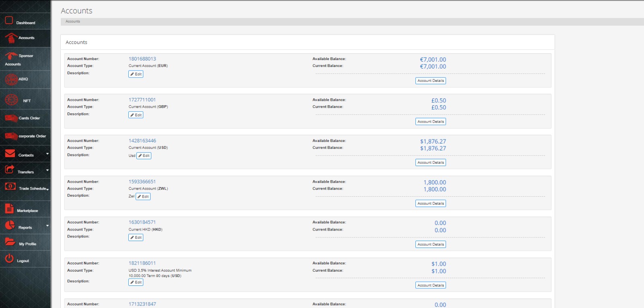Click Account Details for ZWL account
The height and width of the screenshot is (308, 644).
click(430, 204)
